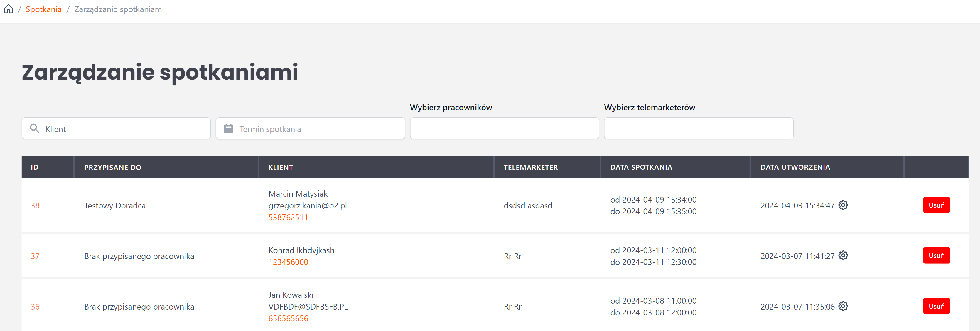Open settings gear for meeting 38
The width and height of the screenshot is (980, 331).
(843, 205)
